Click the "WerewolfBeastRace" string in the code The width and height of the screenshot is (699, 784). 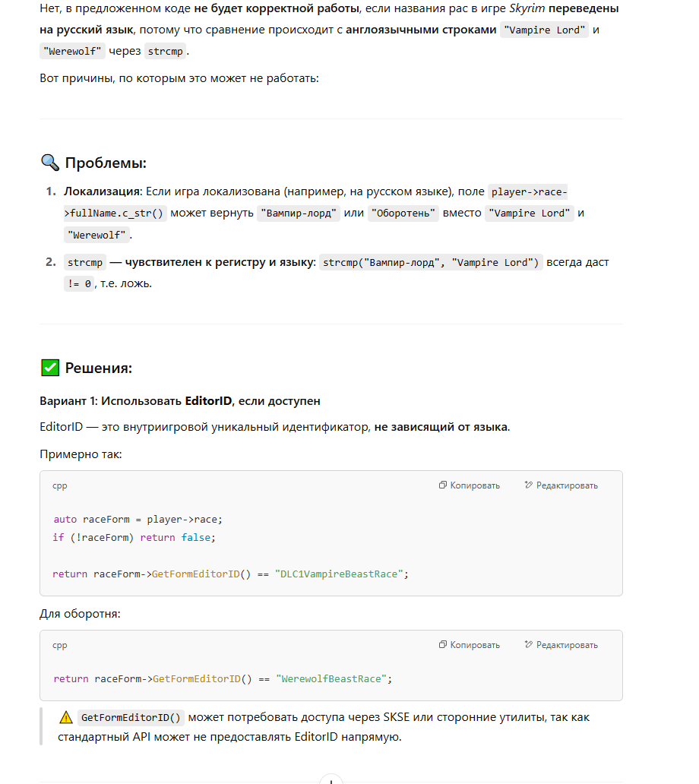tap(333, 678)
